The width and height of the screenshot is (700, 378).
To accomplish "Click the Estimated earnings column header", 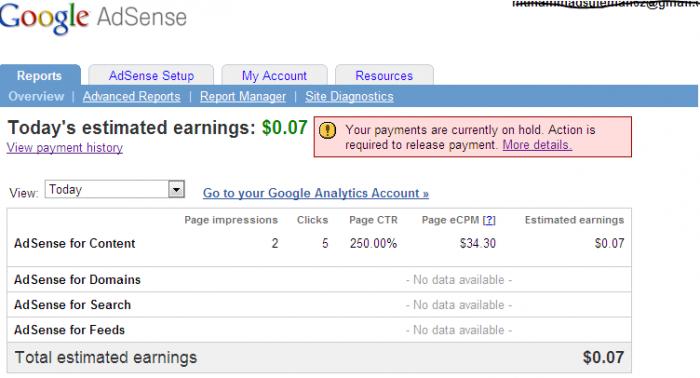I will pyautogui.click(x=575, y=220).
